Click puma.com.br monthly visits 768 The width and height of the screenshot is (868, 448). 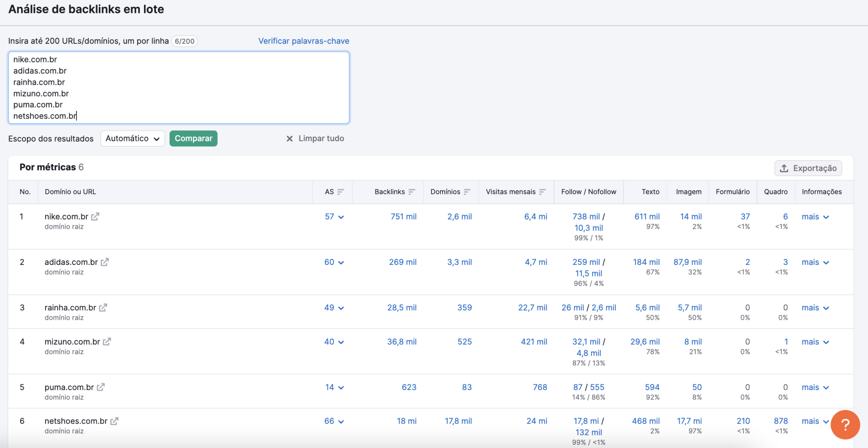540,387
